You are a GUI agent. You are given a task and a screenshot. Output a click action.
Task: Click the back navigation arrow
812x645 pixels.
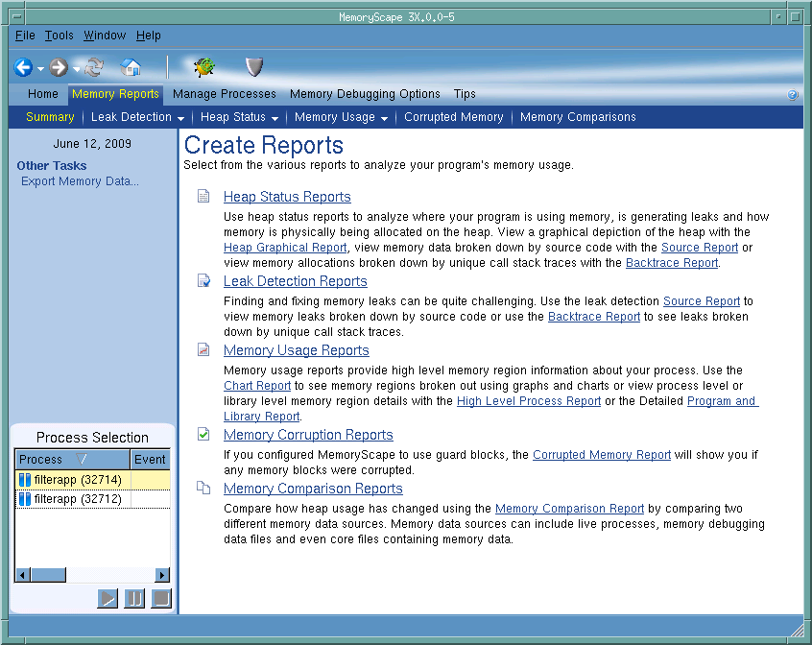click(x=23, y=67)
